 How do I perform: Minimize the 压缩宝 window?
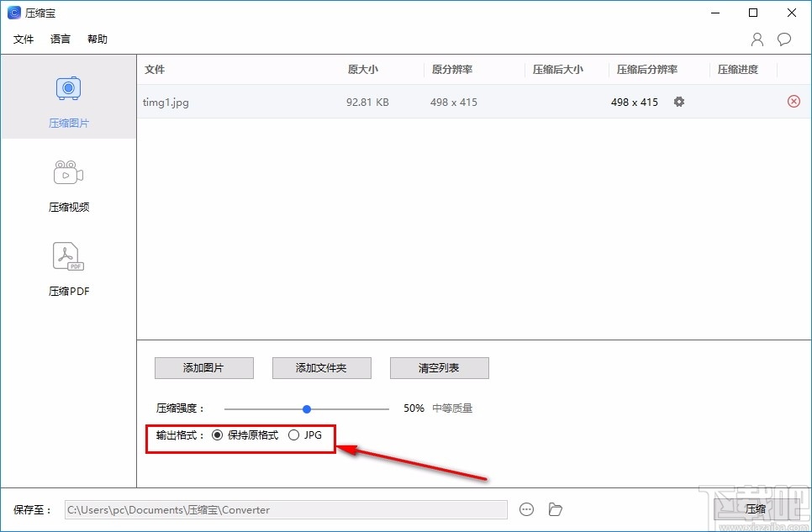[x=715, y=13]
